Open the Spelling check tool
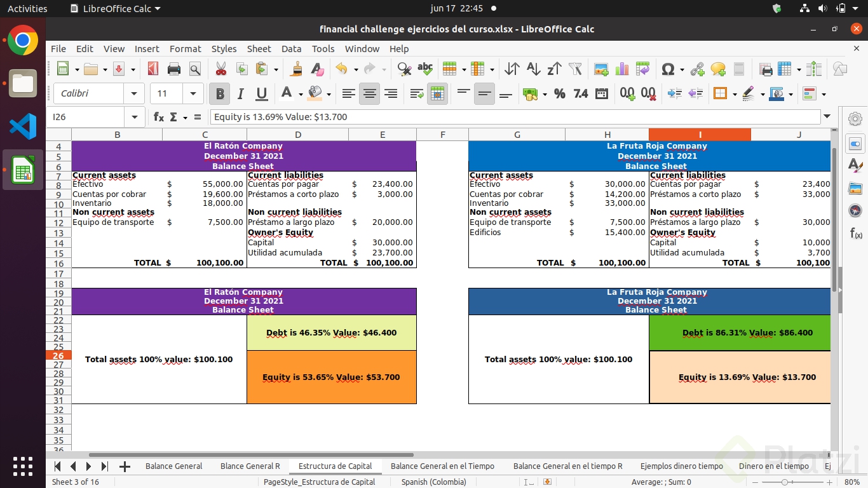Image resolution: width=868 pixels, height=488 pixels. pyautogui.click(x=424, y=69)
